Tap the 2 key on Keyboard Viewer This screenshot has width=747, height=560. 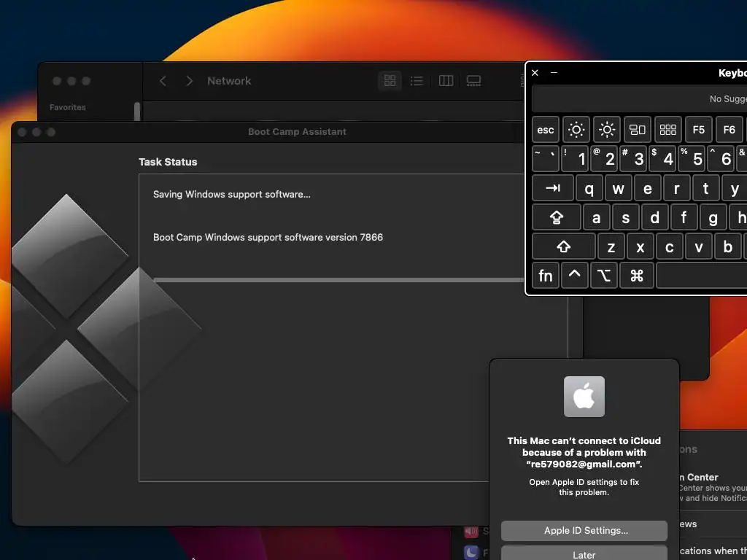603,158
